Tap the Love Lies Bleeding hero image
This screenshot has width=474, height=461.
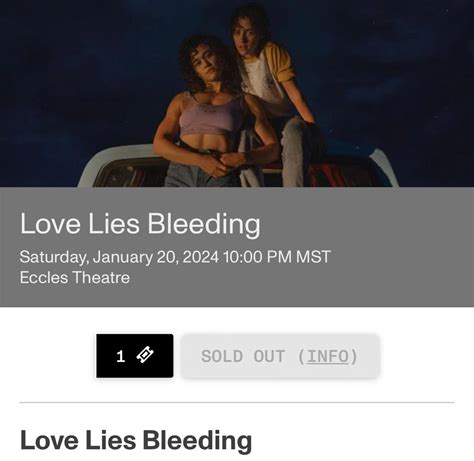click(x=237, y=93)
